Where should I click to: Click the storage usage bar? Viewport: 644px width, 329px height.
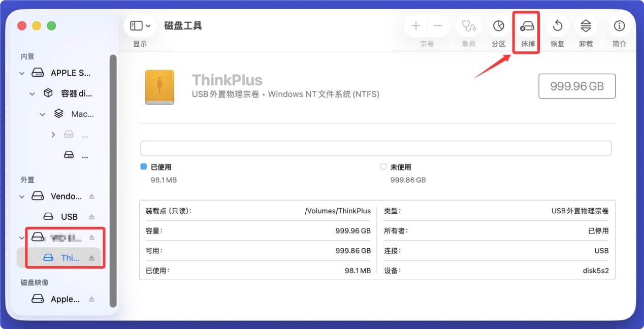tap(376, 148)
